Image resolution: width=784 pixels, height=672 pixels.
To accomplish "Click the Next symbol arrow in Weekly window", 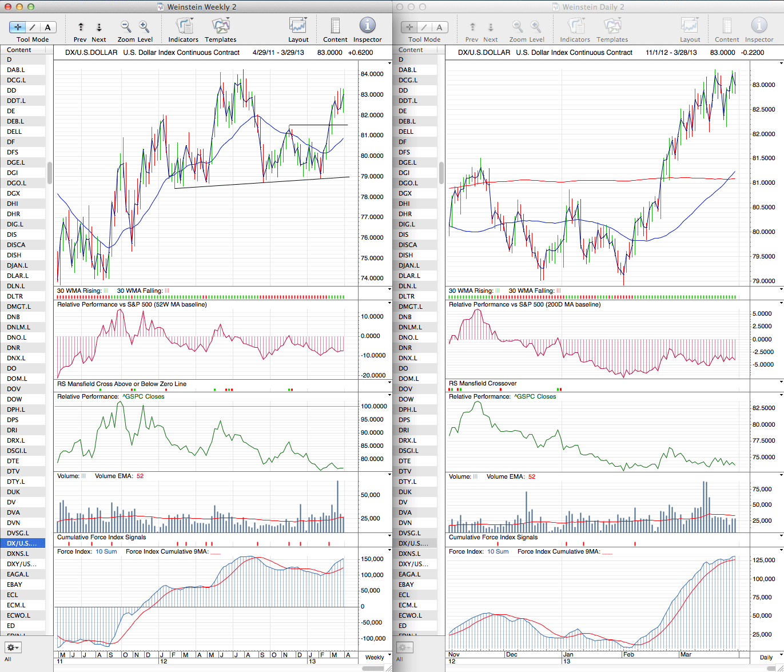I will (x=99, y=27).
